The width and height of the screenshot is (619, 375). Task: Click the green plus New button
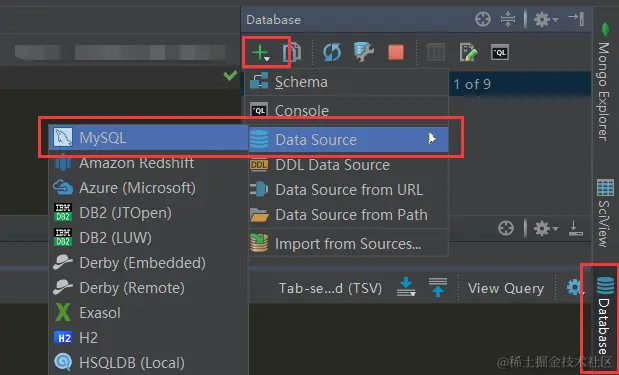[261, 52]
